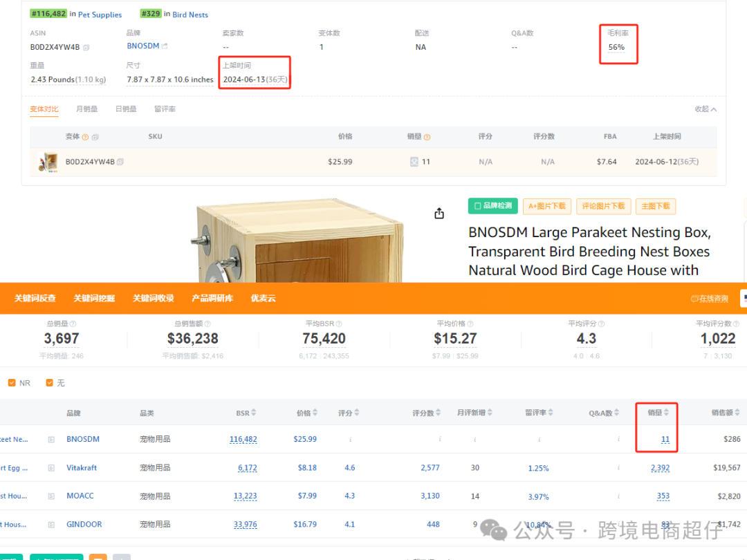Click the 品牌检测 green button
This screenshot has width=747, height=560.
point(493,206)
